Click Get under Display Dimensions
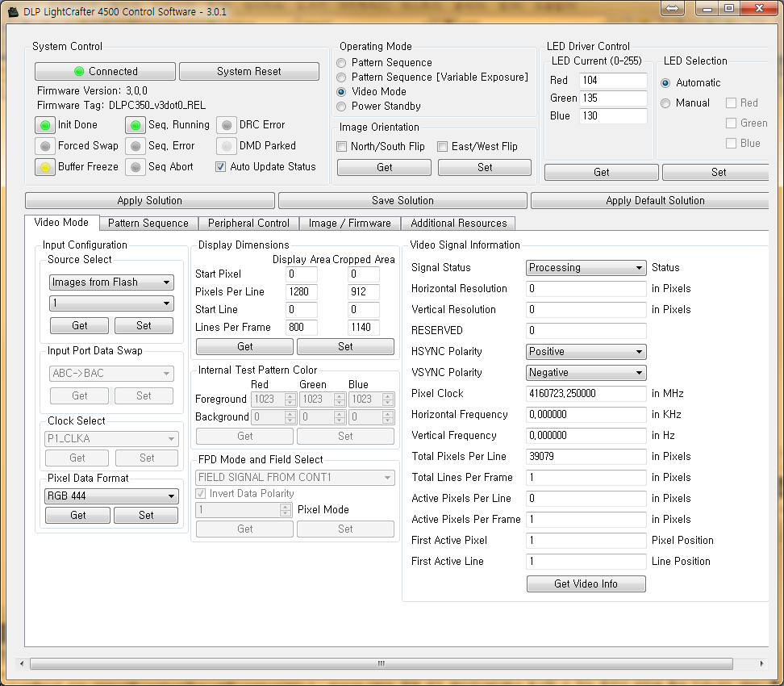Image resolution: width=784 pixels, height=686 pixels. pos(244,347)
